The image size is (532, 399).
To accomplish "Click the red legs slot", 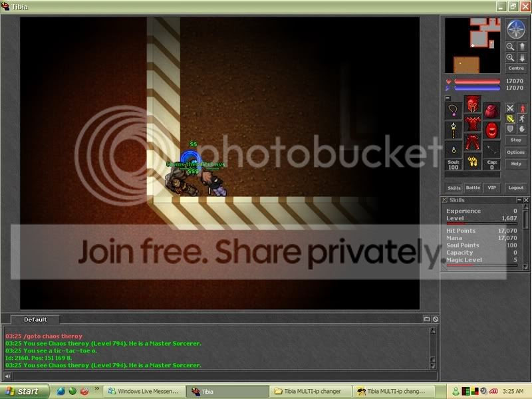I will (472, 142).
